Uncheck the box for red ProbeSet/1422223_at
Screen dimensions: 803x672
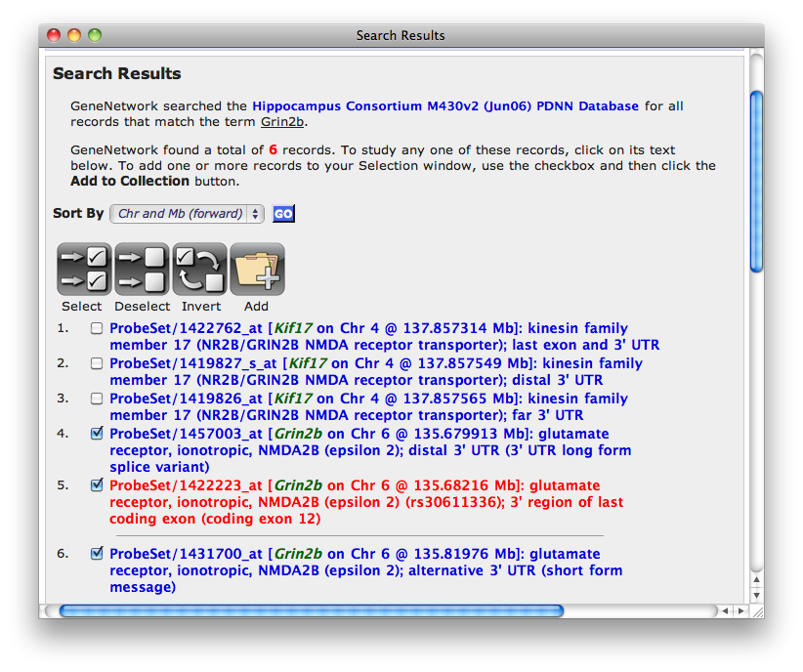[x=97, y=485]
